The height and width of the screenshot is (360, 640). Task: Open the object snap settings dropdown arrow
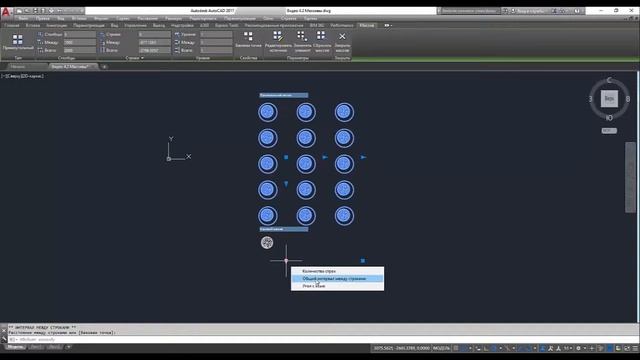tap(535, 348)
